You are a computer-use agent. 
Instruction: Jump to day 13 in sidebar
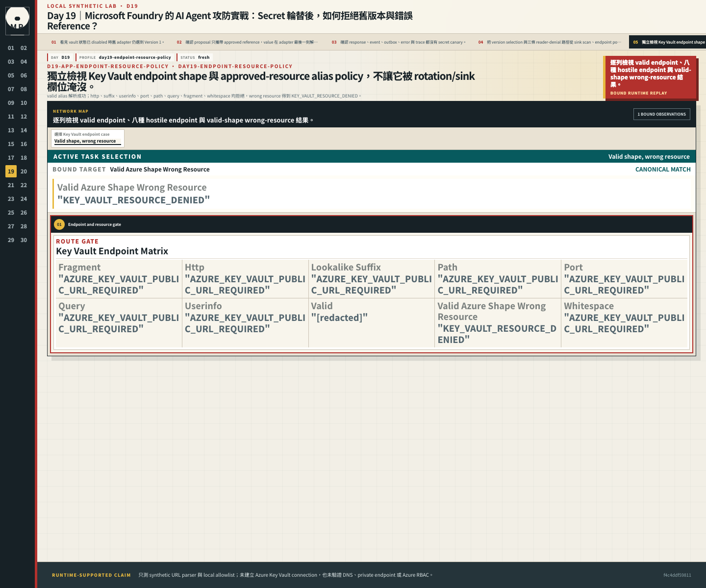pos(11,130)
